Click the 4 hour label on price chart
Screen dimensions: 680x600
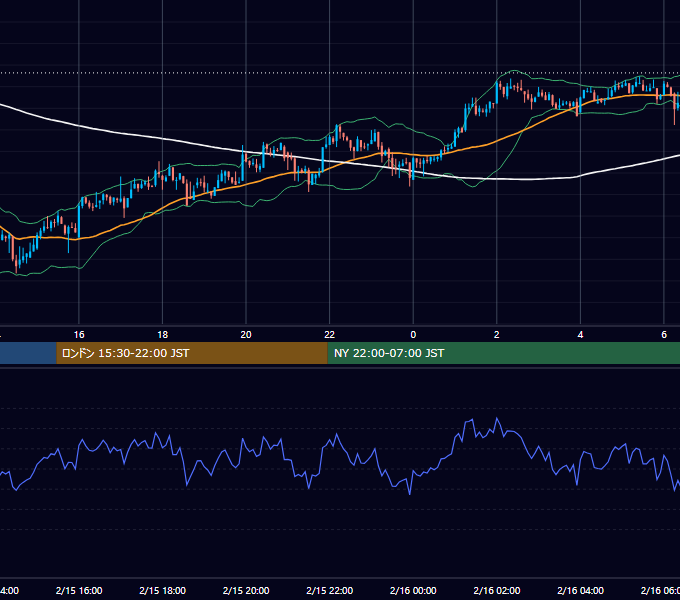(580, 335)
